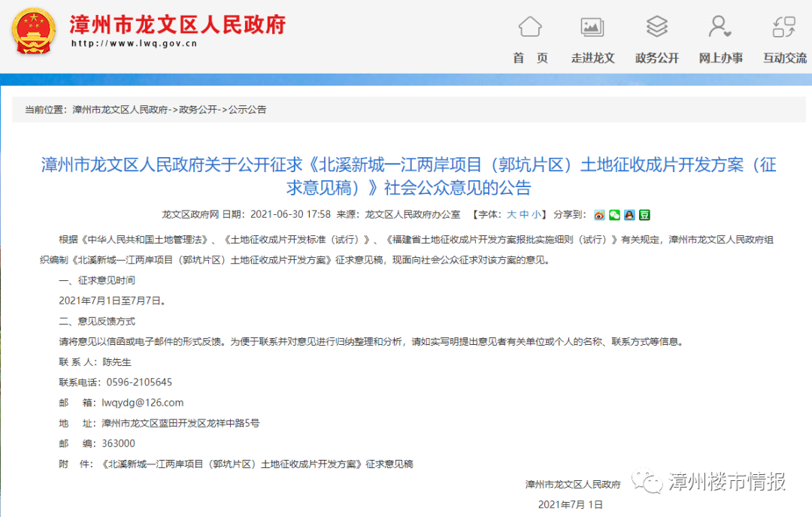This screenshot has height=517, width=812.
Task: Set font size to small (小)
Action: 536,214
